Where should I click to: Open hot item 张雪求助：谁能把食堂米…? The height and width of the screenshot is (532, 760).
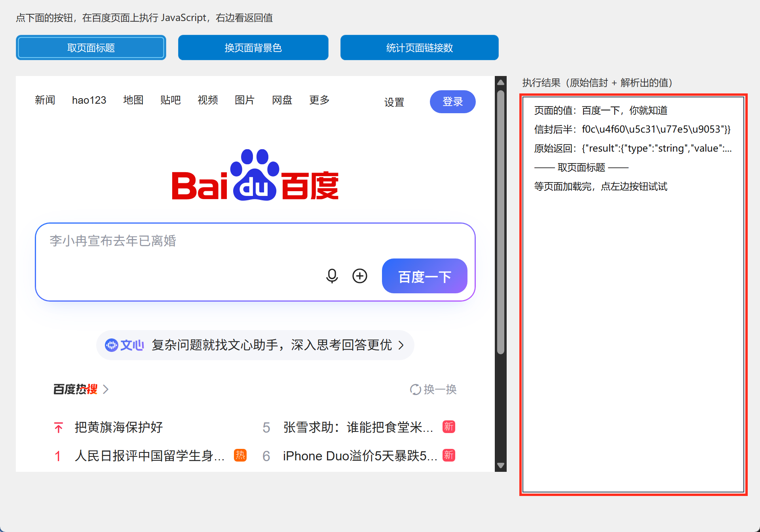(358, 427)
